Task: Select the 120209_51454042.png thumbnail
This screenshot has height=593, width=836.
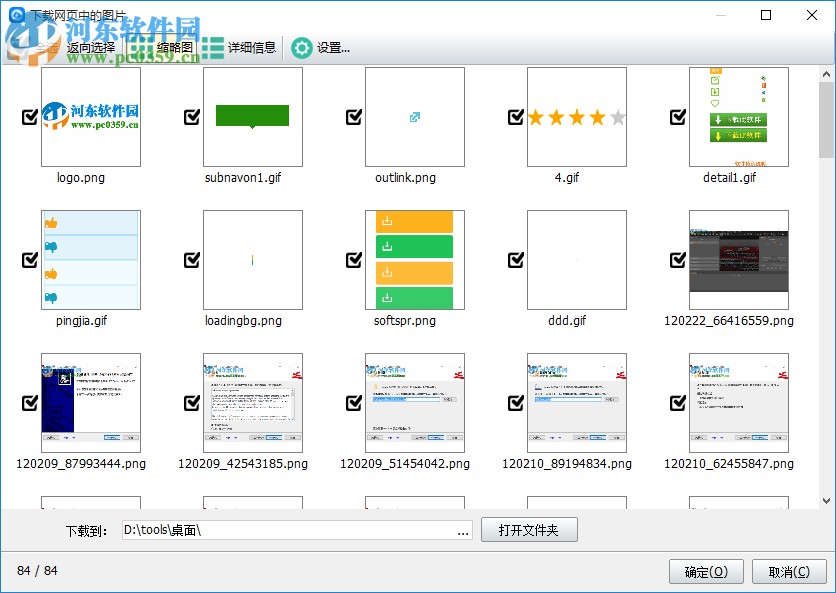Action: (415, 403)
